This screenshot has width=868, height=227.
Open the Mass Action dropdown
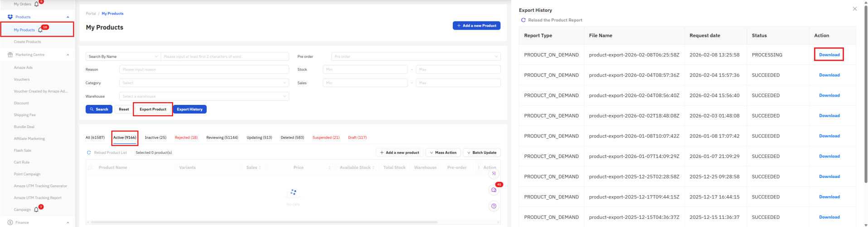point(443,153)
